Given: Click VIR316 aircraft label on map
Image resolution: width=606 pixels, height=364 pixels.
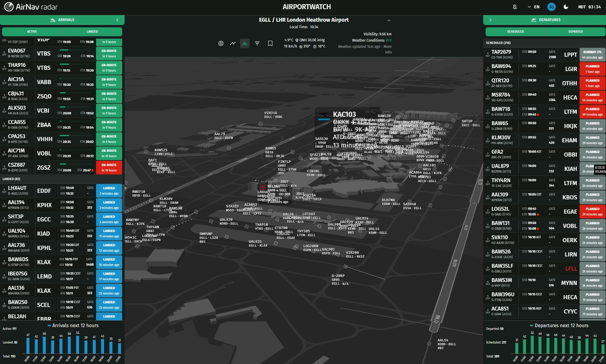Looking at the screenshot, I should point(273,115).
